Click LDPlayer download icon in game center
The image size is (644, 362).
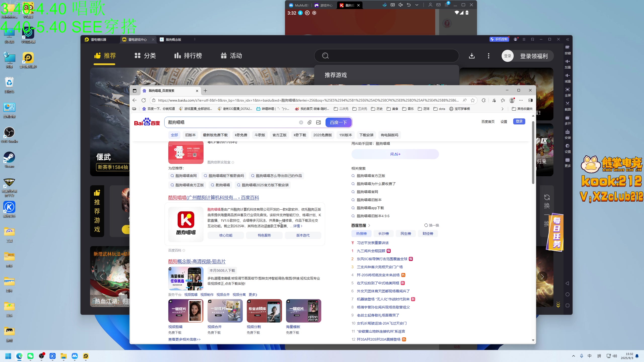[472, 56]
